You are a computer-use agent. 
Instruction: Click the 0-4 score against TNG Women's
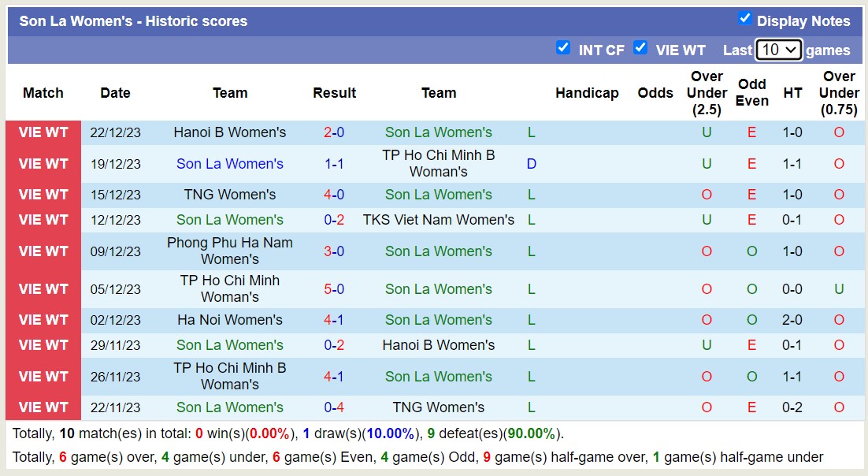(x=334, y=407)
